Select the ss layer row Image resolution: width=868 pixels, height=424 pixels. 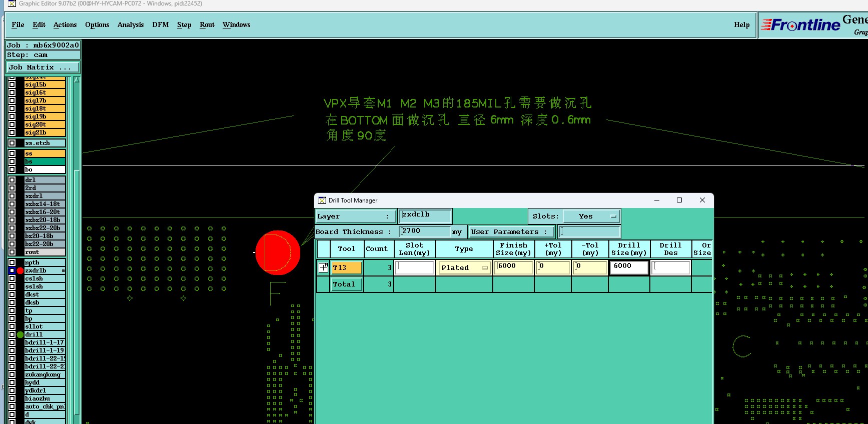45,153
